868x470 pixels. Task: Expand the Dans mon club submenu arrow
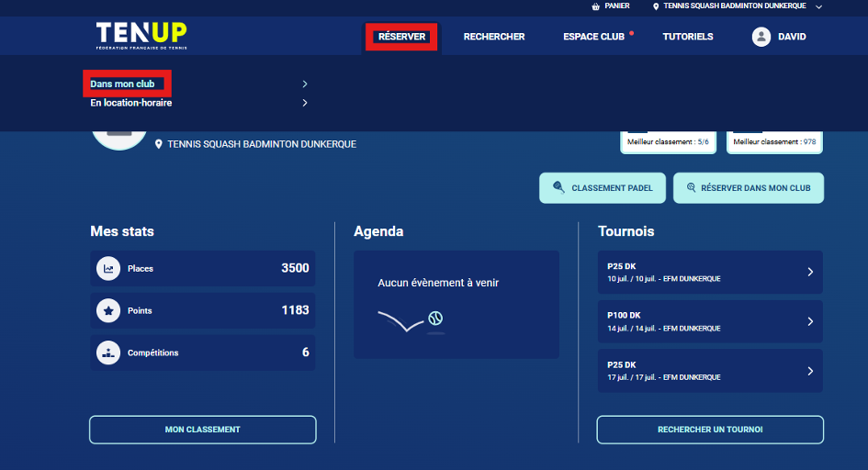pyautogui.click(x=304, y=84)
